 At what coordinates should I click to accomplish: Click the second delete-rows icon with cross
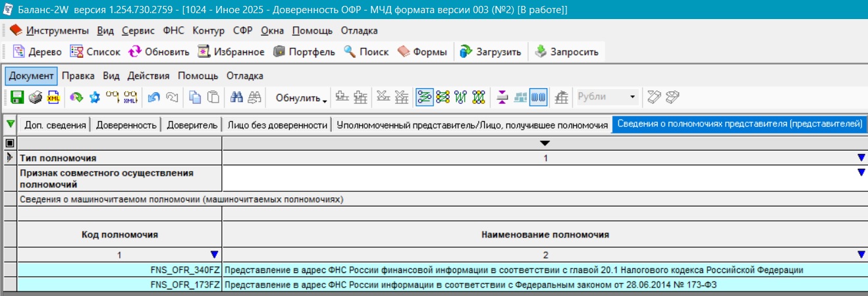pos(401,97)
